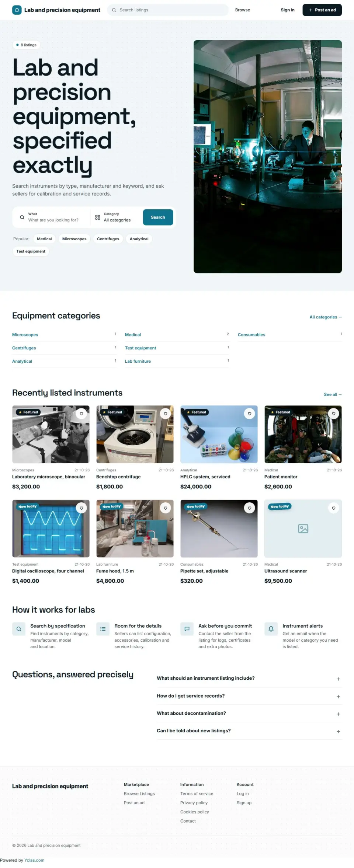354x868 pixels.
Task: Open the Consumables category link
Action: click(x=251, y=335)
